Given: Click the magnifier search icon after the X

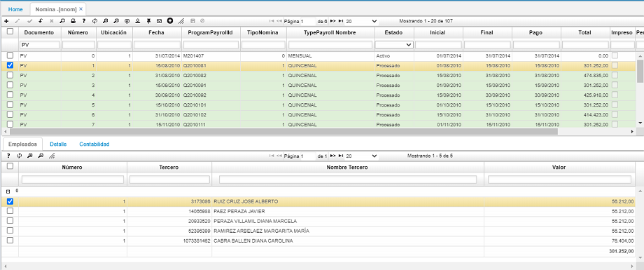Looking at the screenshot, I should [x=62, y=21].
